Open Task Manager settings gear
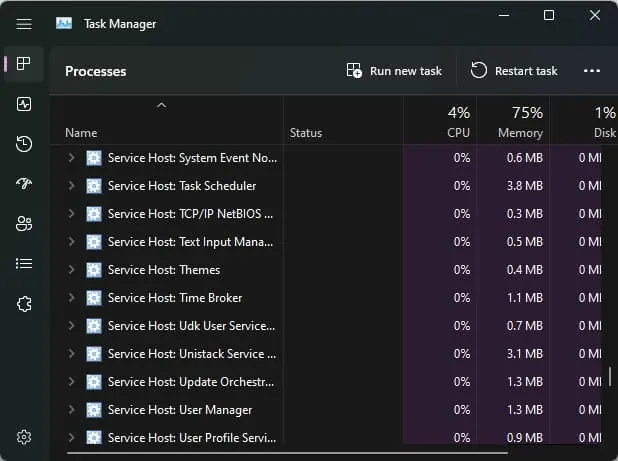The image size is (618, 461). [x=24, y=437]
